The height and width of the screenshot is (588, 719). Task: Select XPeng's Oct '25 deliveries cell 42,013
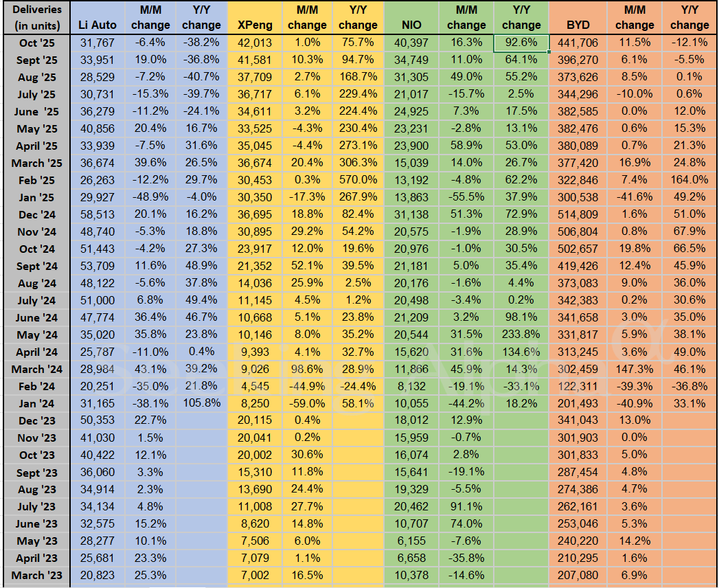click(255, 43)
